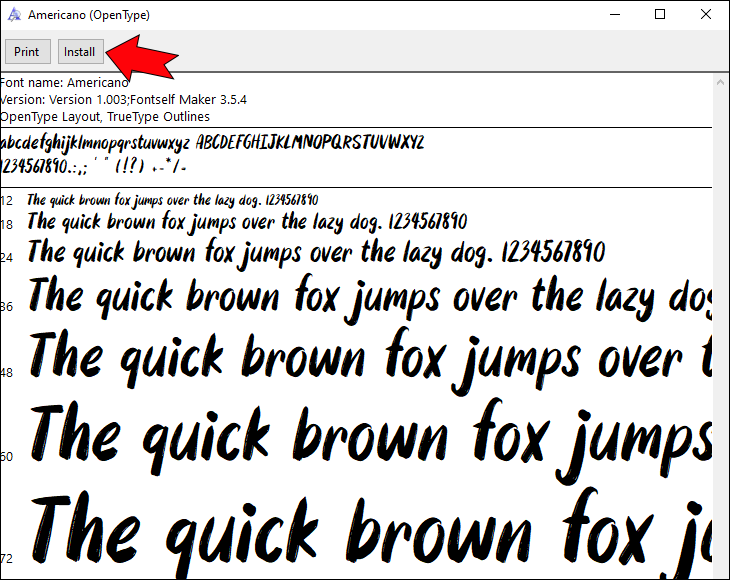The width and height of the screenshot is (730, 580).
Task: Click the 12-point quick brown fox sample
Action: pyautogui.click(x=172, y=200)
